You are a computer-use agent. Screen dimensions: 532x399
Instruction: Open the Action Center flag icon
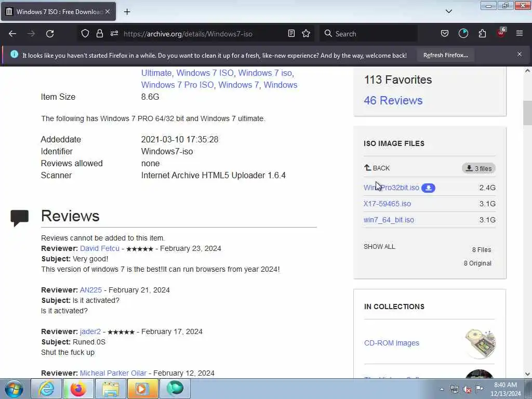tap(479, 389)
